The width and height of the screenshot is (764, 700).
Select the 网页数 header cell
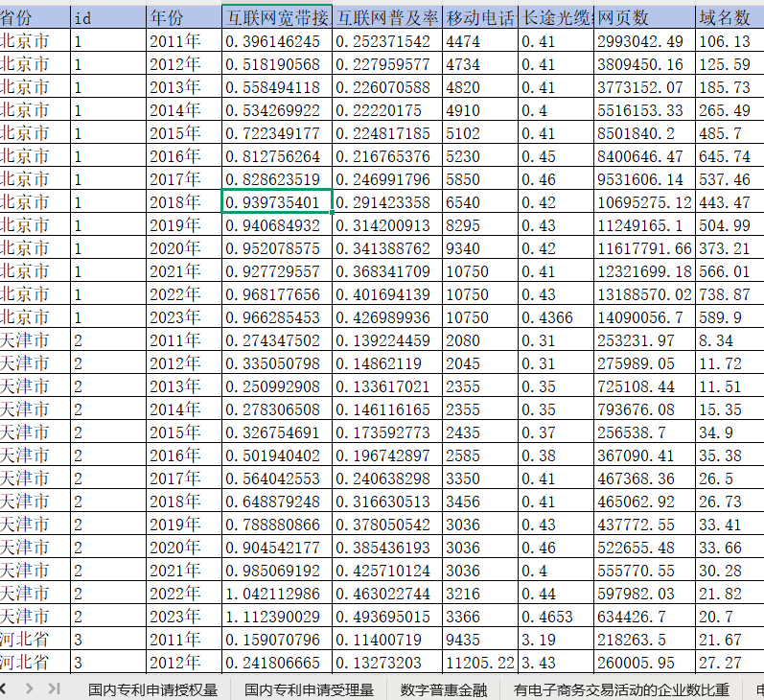pos(644,17)
